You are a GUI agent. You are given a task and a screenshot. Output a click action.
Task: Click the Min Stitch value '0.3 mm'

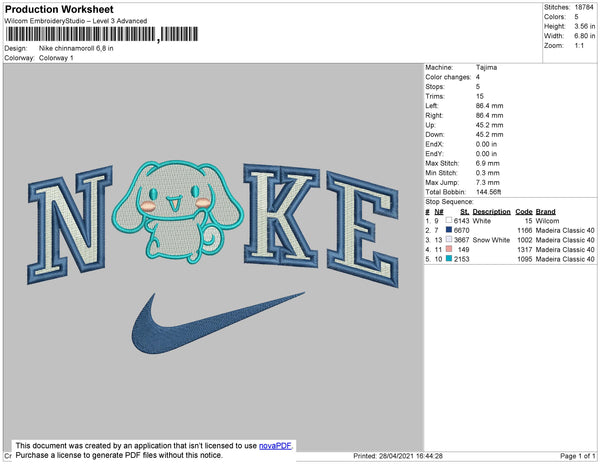tap(488, 173)
